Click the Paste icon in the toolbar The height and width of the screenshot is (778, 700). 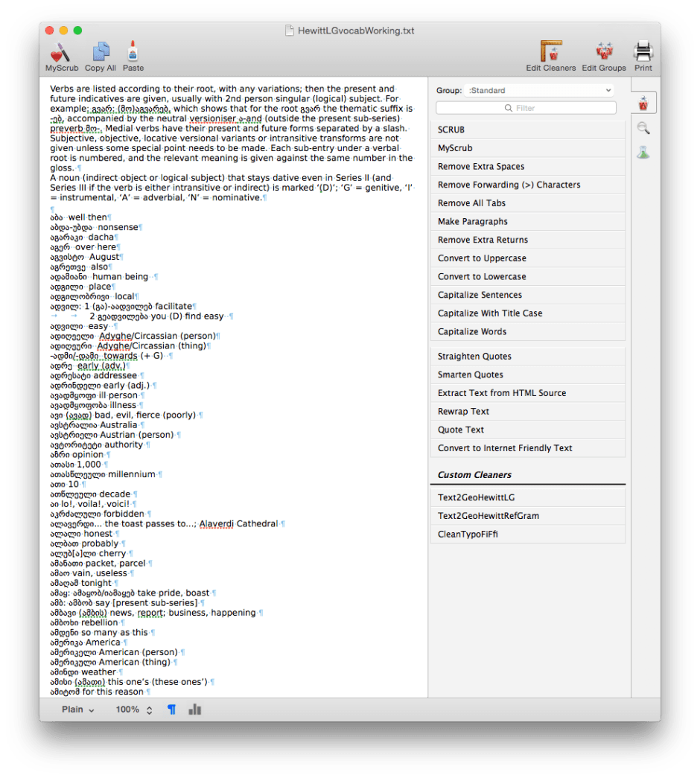pos(133,54)
